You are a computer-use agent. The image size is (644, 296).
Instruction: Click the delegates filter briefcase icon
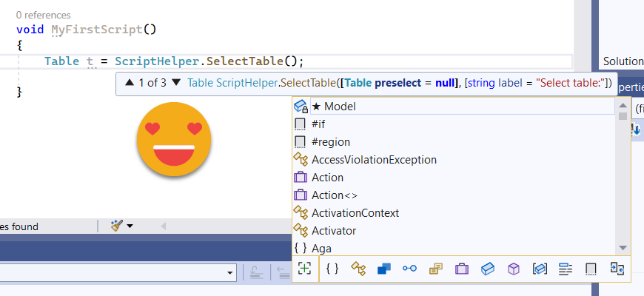point(461,269)
